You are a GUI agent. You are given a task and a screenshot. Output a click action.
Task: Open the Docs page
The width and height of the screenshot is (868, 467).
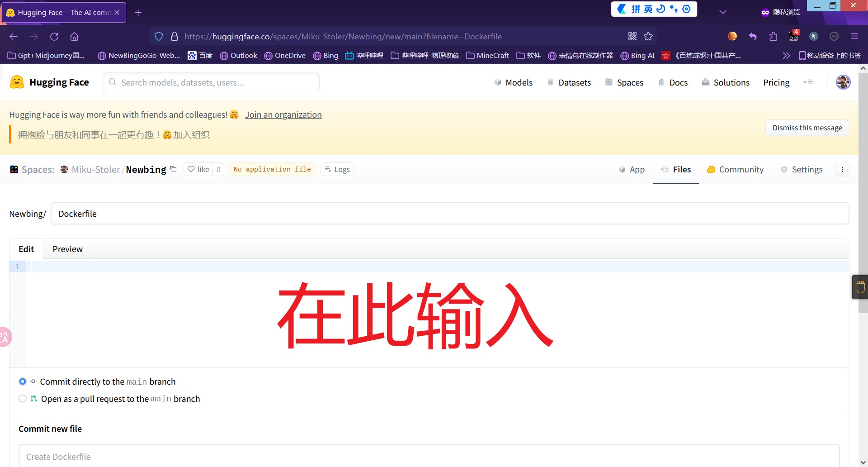pos(673,82)
